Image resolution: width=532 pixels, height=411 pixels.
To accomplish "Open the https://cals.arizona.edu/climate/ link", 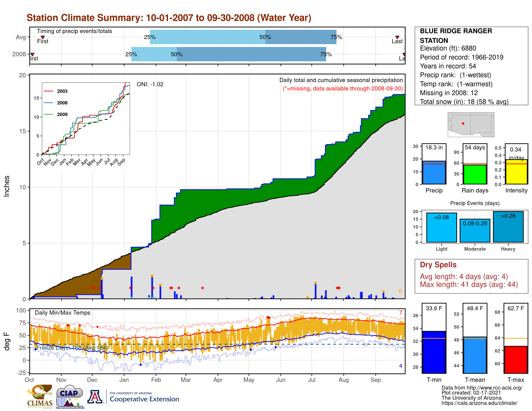I will 479,403.
